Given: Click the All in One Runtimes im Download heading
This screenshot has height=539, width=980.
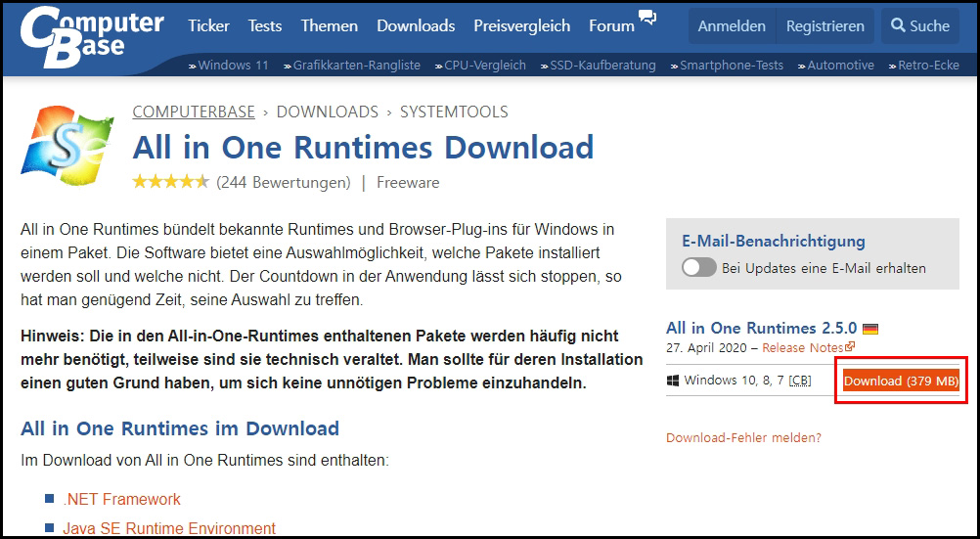Looking at the screenshot, I should (x=180, y=428).
